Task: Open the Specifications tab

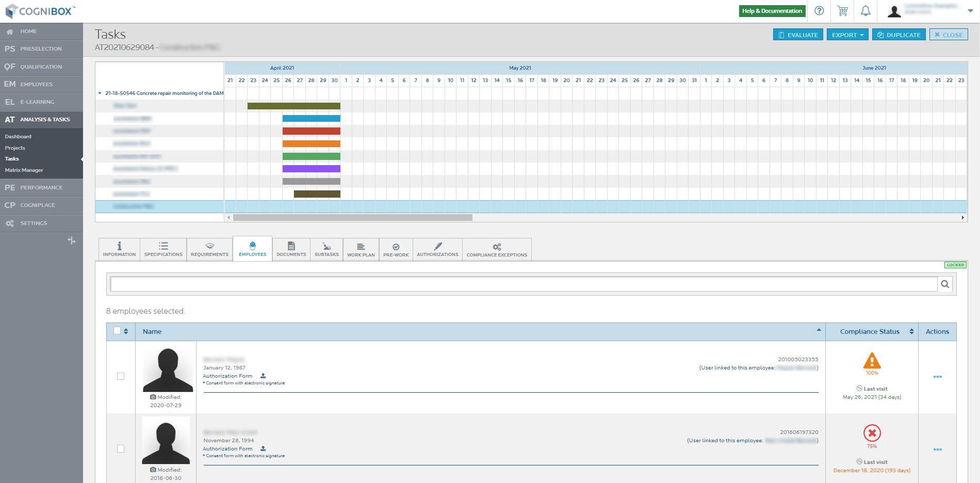Action: click(164, 249)
